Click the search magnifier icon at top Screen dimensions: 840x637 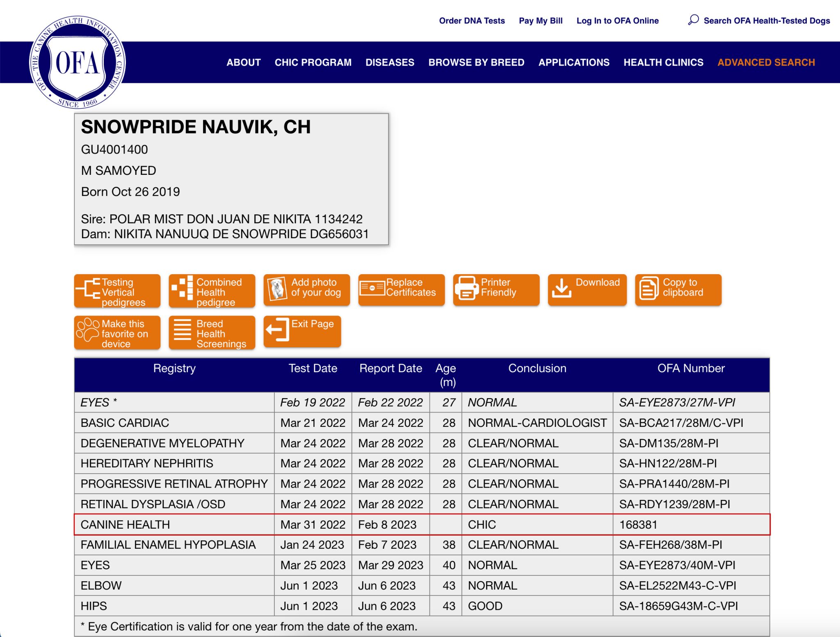pos(693,20)
